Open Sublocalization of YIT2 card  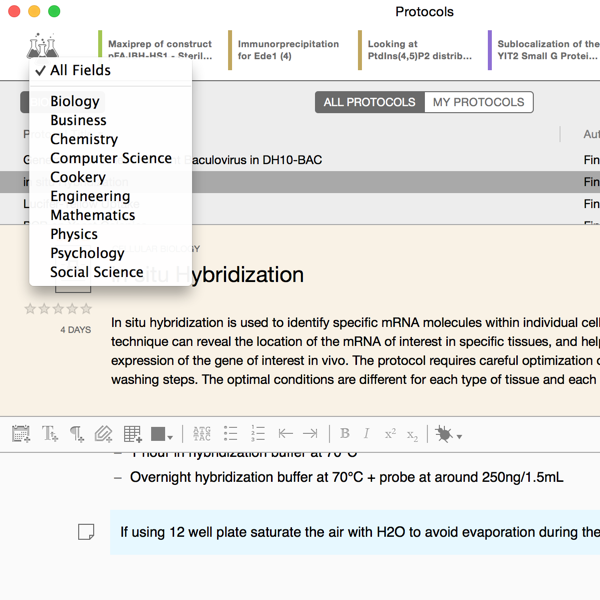click(544, 50)
